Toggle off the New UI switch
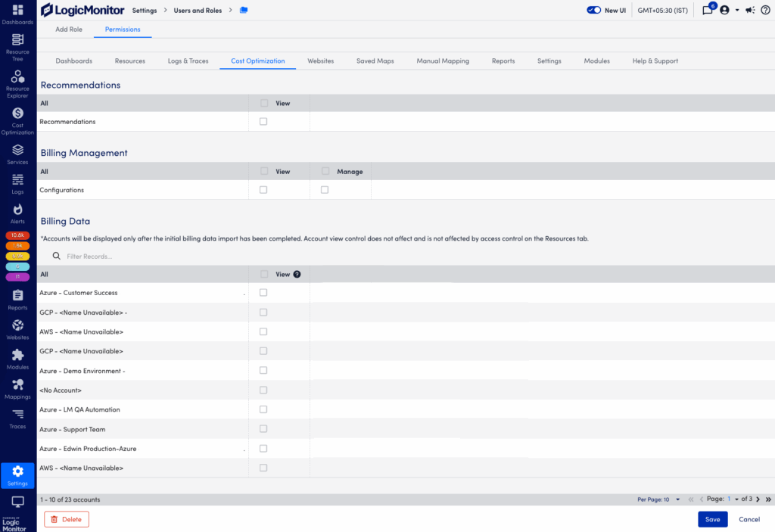 (594, 10)
